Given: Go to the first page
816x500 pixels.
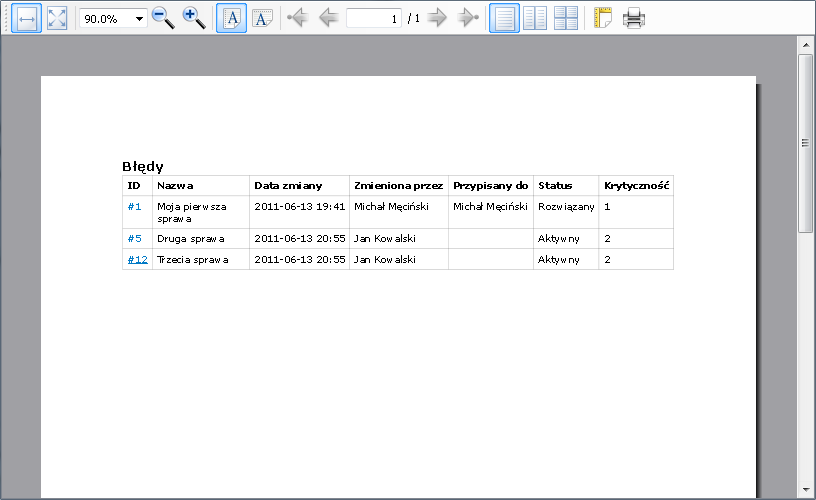Looking at the screenshot, I should 297,18.
